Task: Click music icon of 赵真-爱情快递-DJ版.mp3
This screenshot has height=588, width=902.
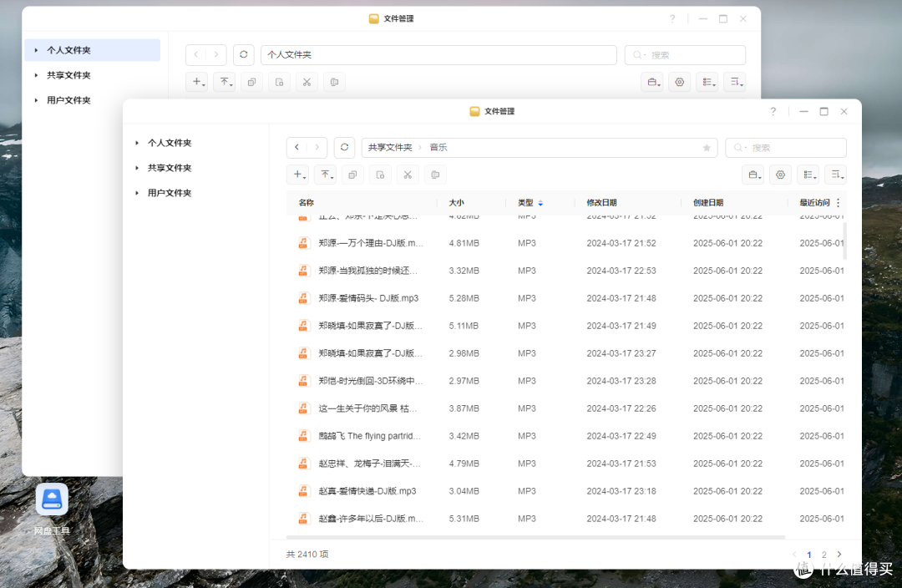Action: [303, 491]
